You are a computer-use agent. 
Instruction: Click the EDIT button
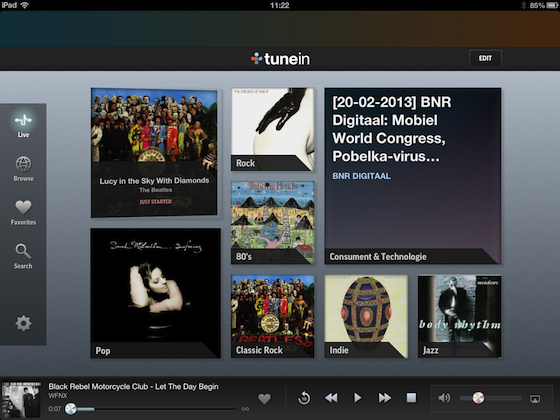[x=485, y=58]
